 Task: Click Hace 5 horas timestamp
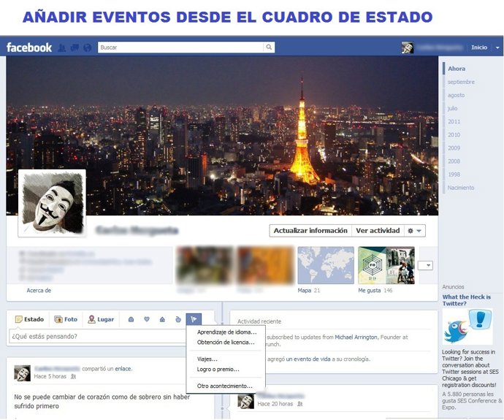(x=50, y=376)
